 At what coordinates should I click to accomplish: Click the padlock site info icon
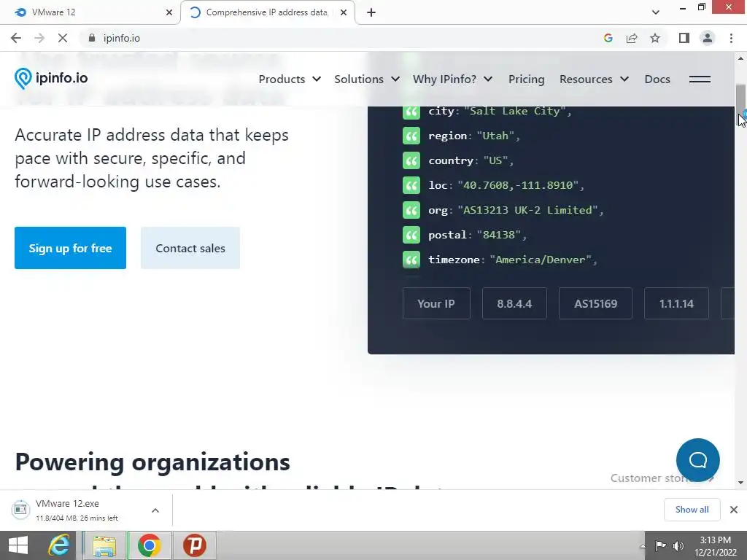point(92,38)
